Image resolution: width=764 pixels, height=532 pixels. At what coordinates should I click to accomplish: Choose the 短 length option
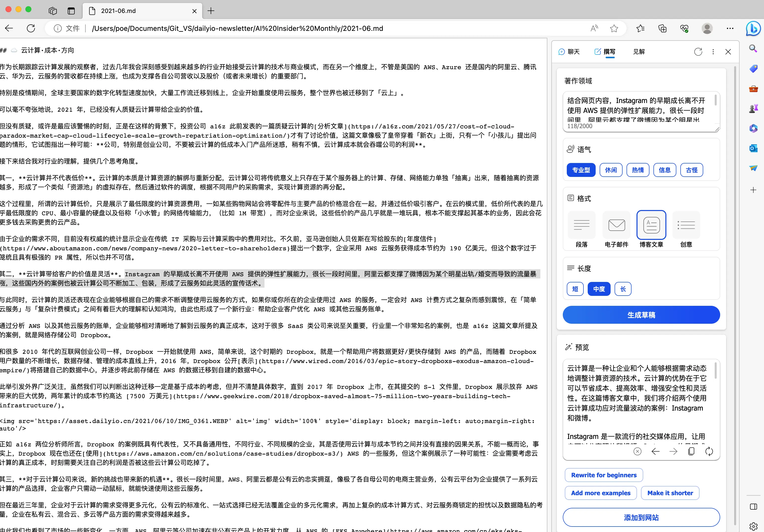coord(575,289)
